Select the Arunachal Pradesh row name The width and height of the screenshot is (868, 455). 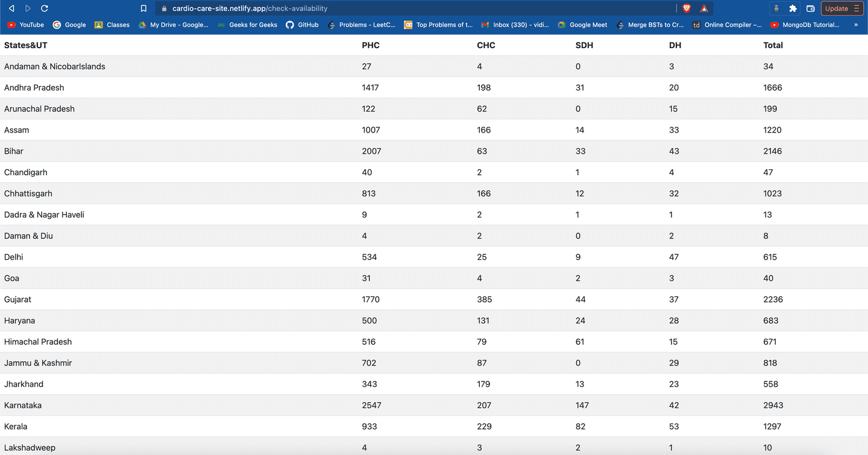click(x=40, y=108)
